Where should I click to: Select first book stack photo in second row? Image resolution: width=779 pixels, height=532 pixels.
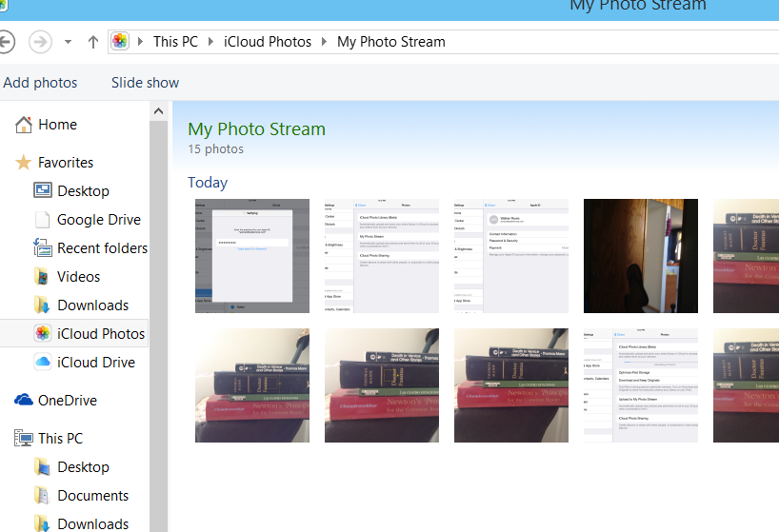251,385
